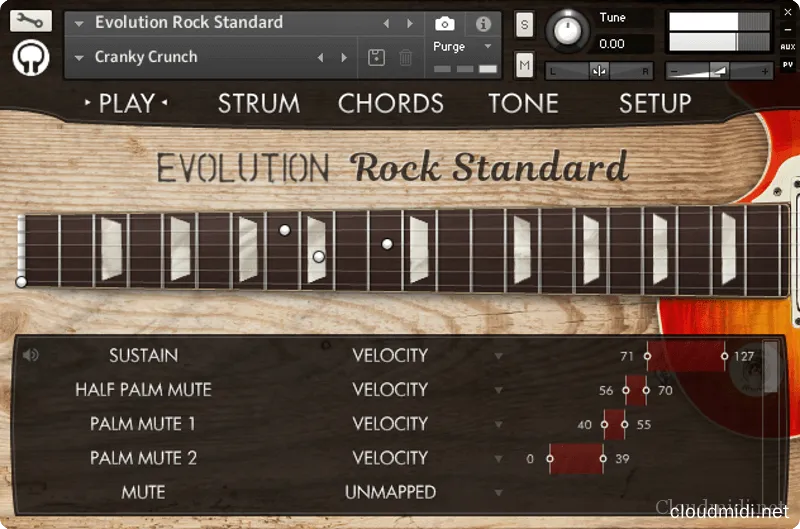Click the Tune knob
Image resolution: width=800 pixels, height=529 pixels.
(568, 31)
